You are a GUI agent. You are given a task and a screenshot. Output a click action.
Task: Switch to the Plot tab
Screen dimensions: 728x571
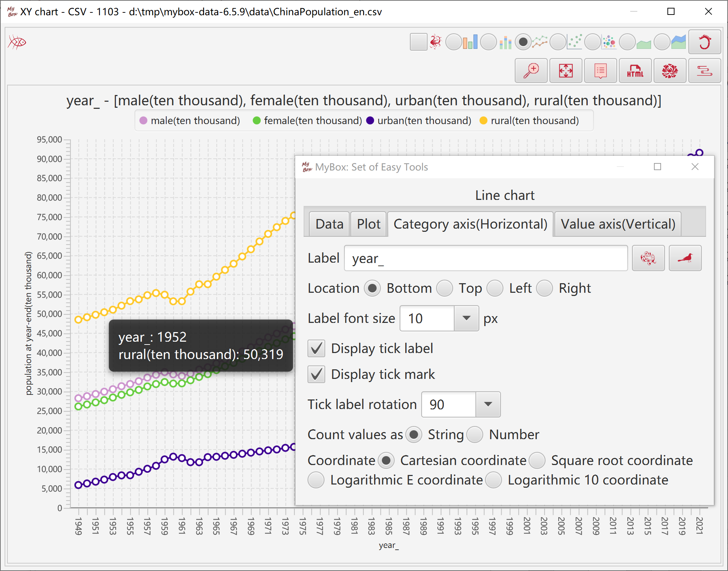(368, 224)
